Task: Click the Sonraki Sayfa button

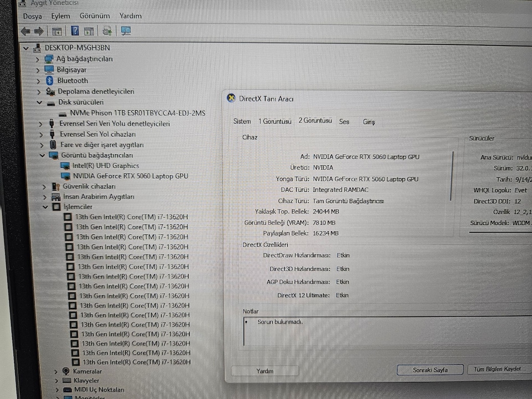Action: (x=430, y=370)
